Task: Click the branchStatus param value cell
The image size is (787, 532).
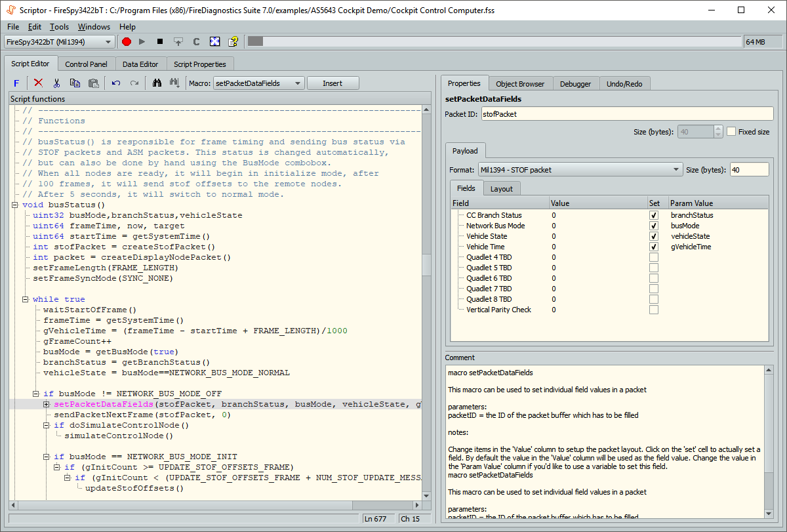Action: click(x=718, y=215)
